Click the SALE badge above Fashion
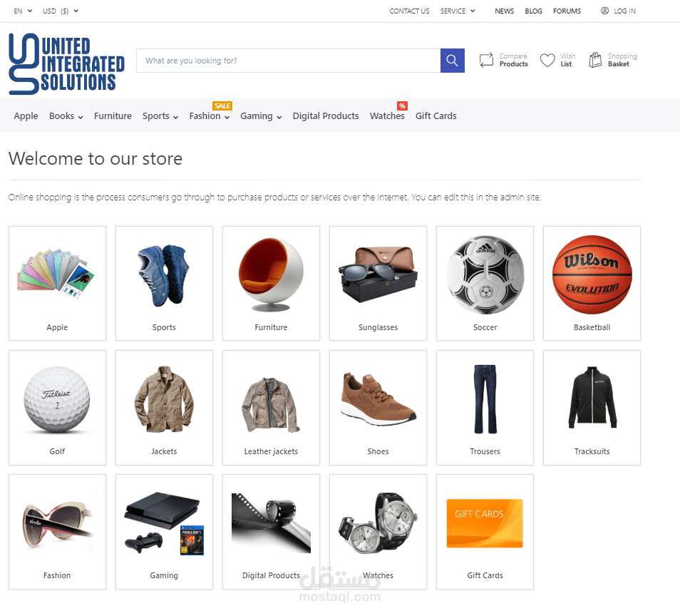Viewport: 680px width, 616px height. [222, 106]
